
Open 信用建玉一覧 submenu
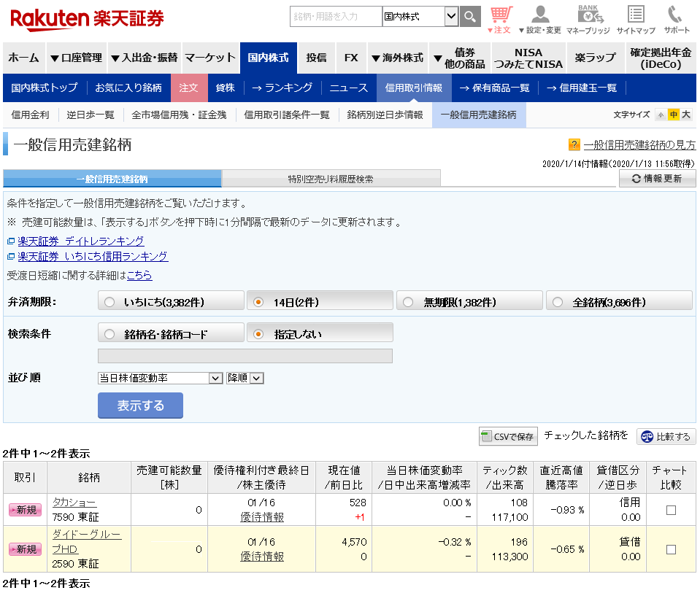click(x=582, y=88)
